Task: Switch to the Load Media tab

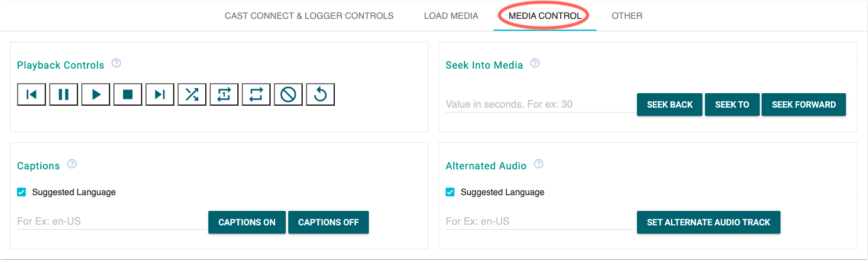Action: point(451,16)
